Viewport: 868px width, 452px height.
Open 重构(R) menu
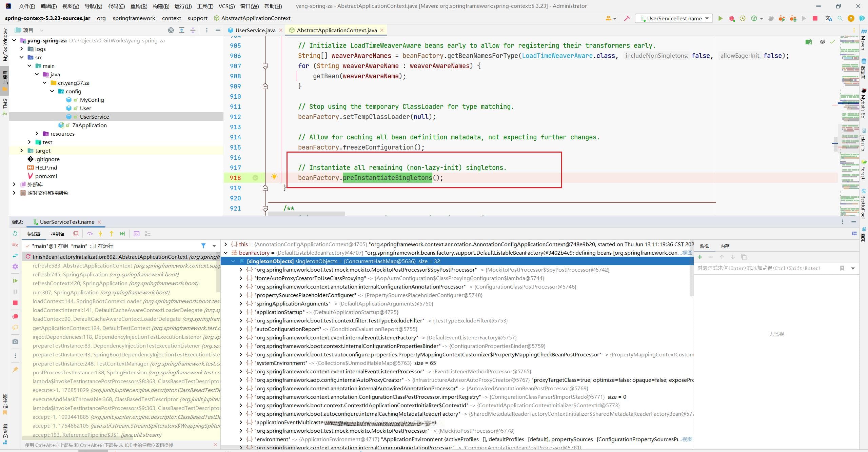[139, 6]
